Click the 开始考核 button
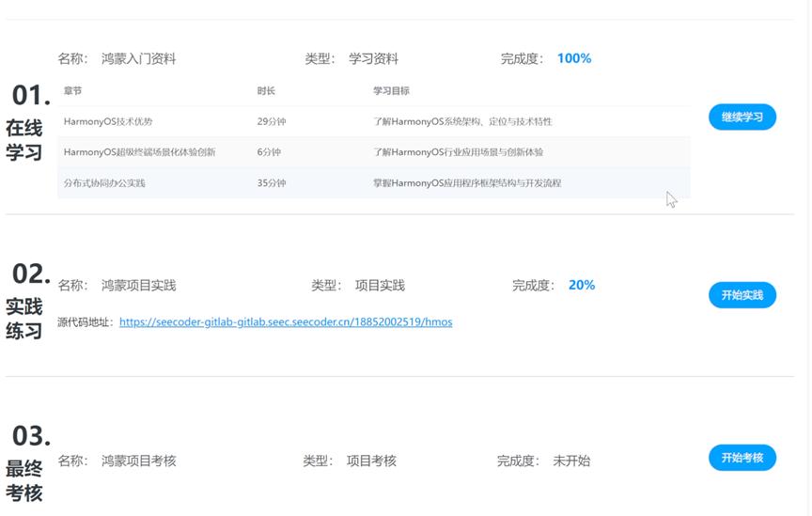Screen dimensions: 812x516 (742, 458)
